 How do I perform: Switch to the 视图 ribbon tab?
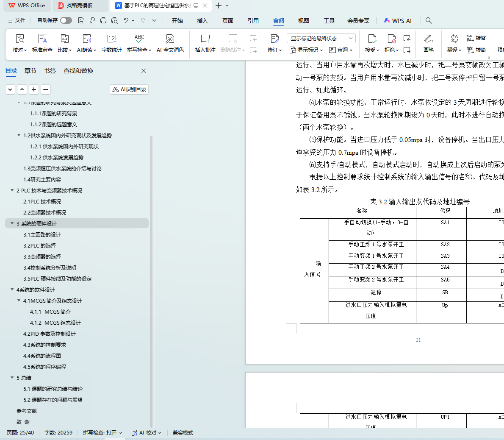tap(303, 21)
